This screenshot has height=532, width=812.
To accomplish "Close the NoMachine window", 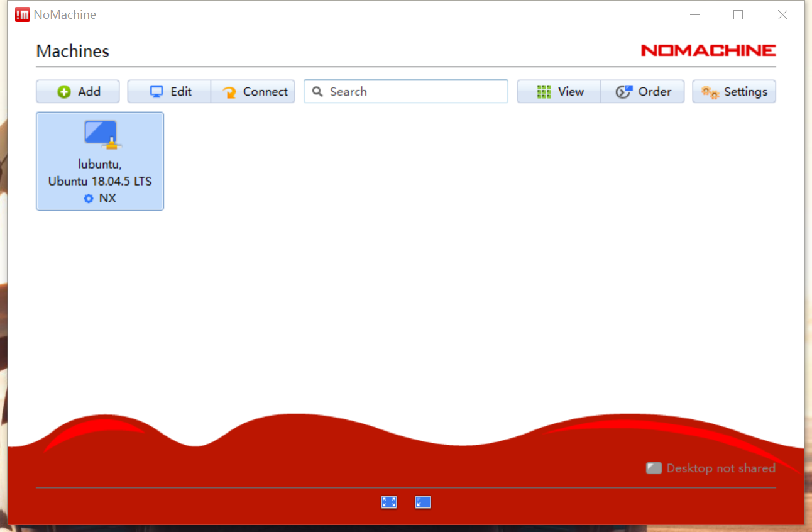I will point(782,14).
